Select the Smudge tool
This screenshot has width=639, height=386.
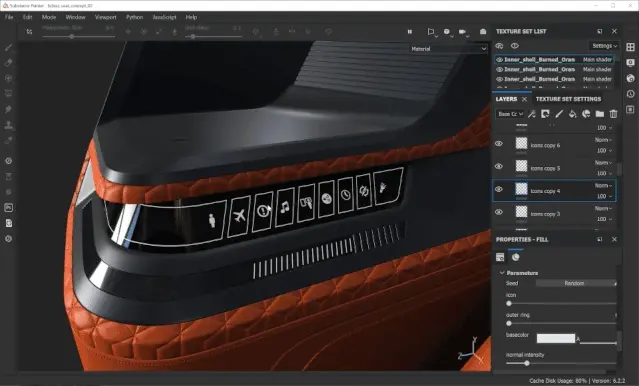8,109
